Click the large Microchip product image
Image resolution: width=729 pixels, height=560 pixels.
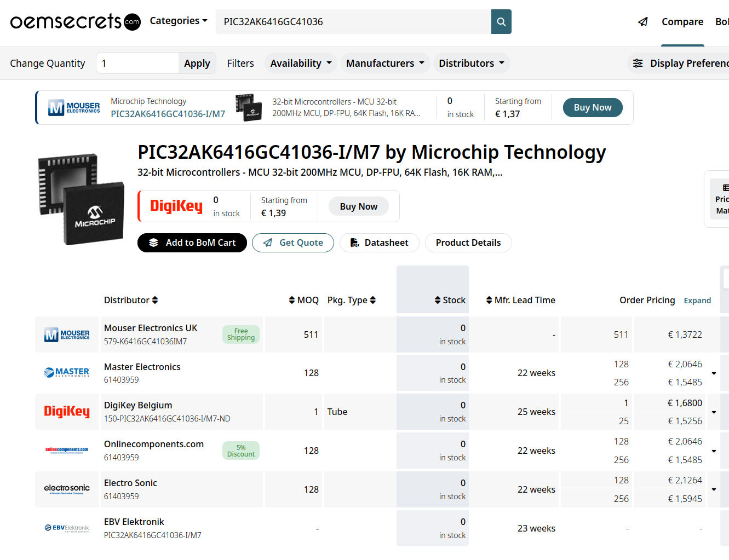click(x=81, y=198)
